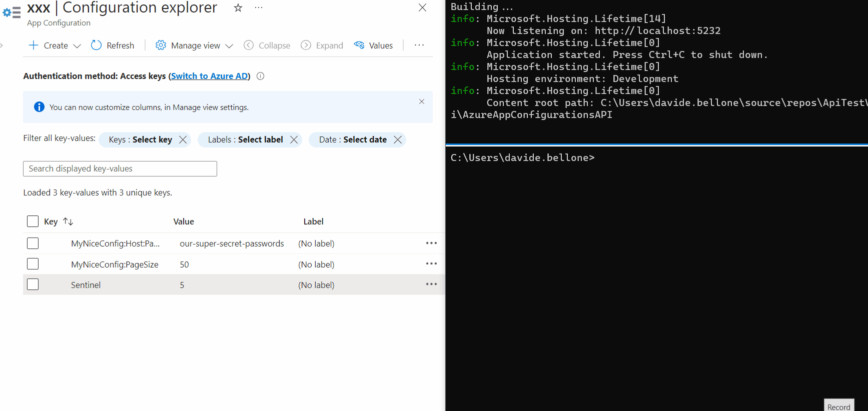The height and width of the screenshot is (411, 868).
Task: Click the Record button in terminal window
Action: point(839,405)
